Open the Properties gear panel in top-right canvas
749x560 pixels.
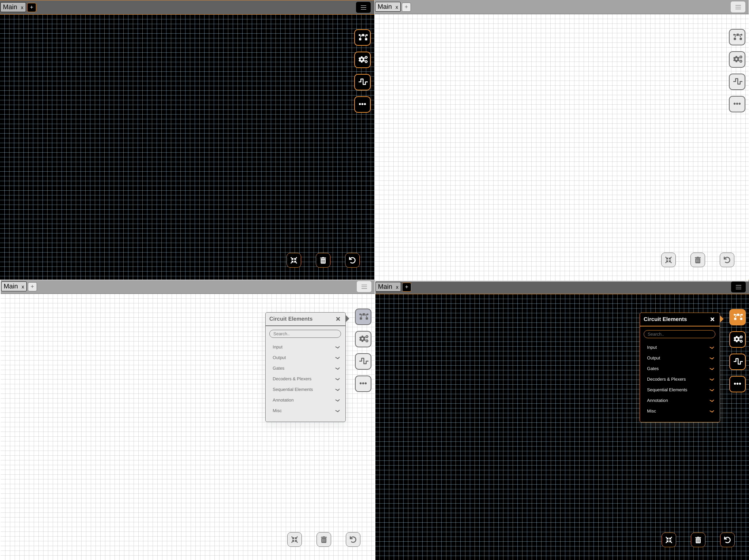click(737, 59)
